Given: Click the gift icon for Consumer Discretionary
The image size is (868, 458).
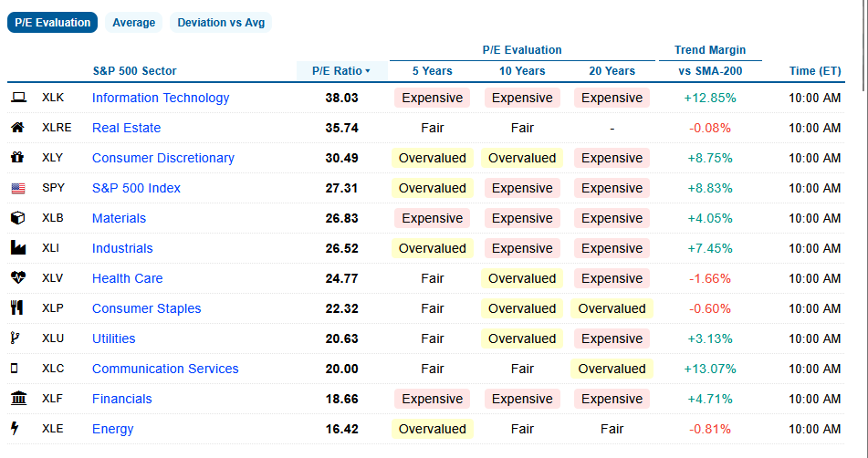Looking at the screenshot, I should (x=17, y=158).
